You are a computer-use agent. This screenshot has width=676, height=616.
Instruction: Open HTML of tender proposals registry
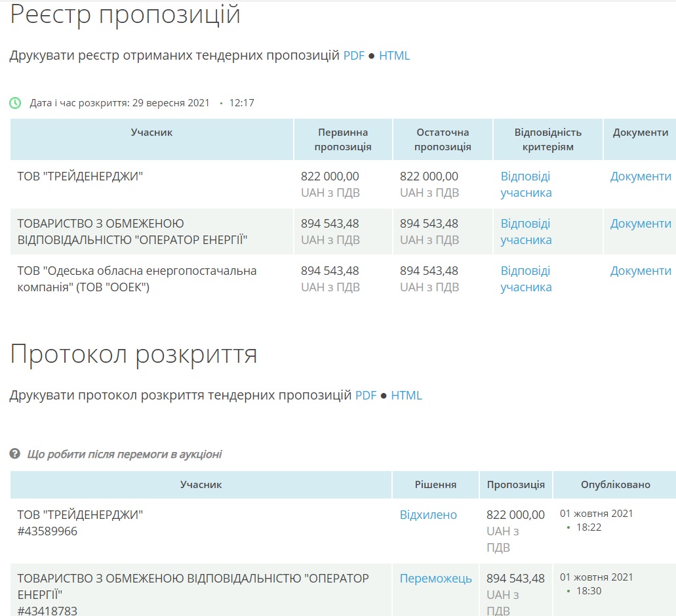(395, 56)
